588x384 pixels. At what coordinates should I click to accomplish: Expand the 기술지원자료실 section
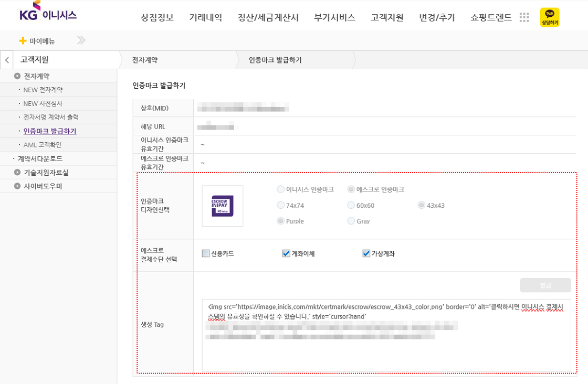click(17, 172)
